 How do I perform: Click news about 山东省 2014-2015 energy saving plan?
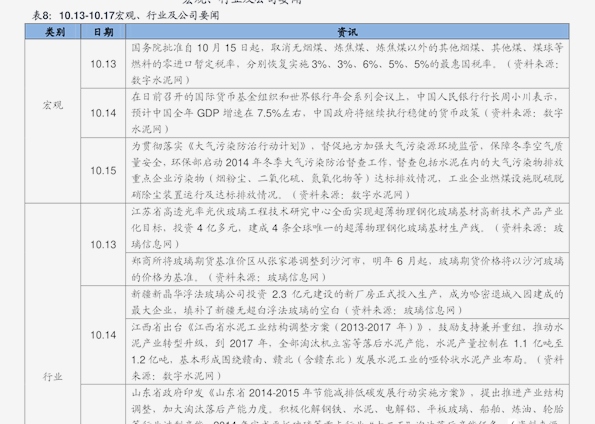(x=347, y=405)
